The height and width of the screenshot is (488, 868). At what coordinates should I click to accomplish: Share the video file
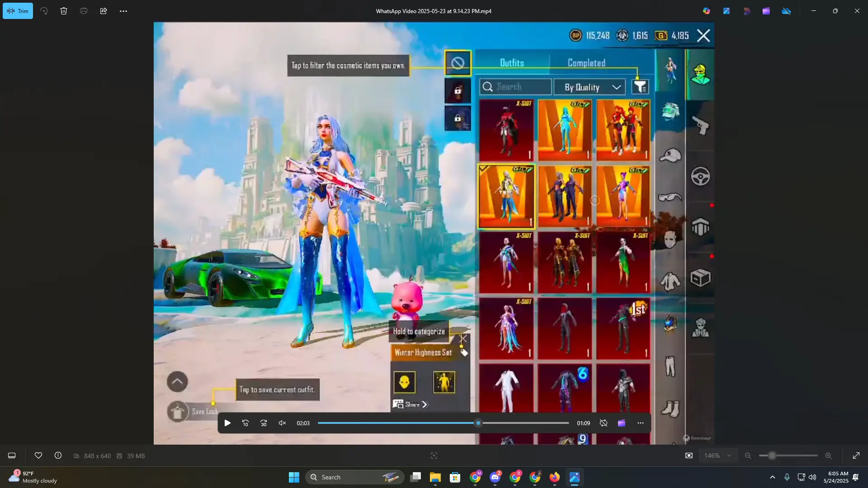click(104, 11)
